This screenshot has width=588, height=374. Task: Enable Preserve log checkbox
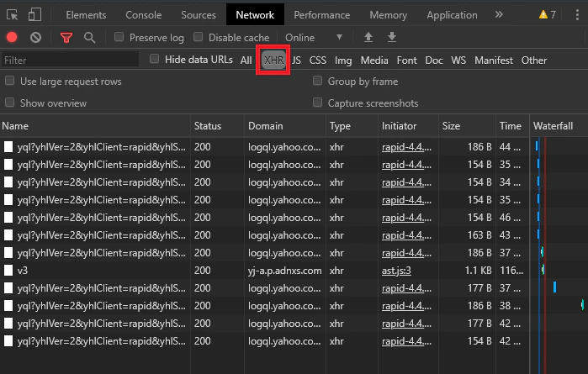(x=119, y=37)
